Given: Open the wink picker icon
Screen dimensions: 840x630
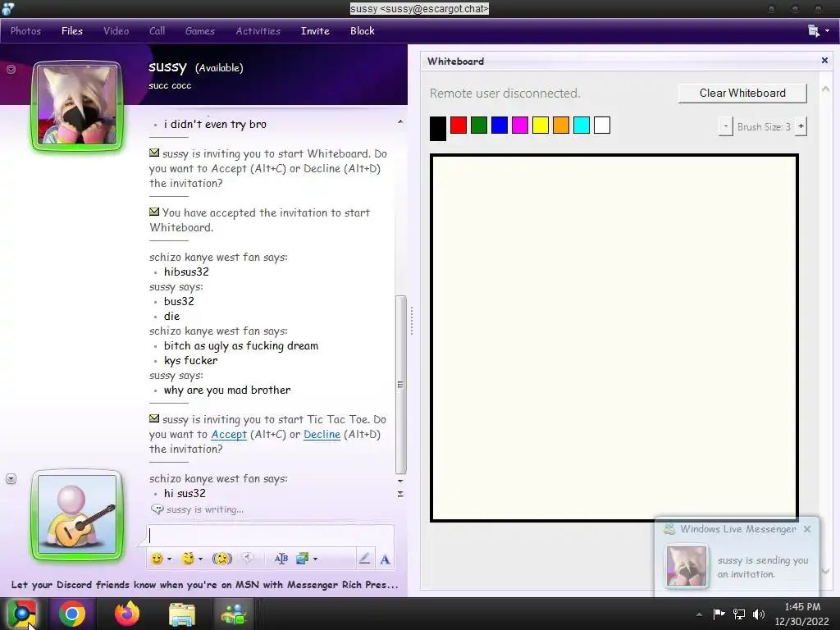Looking at the screenshot, I should pos(188,559).
